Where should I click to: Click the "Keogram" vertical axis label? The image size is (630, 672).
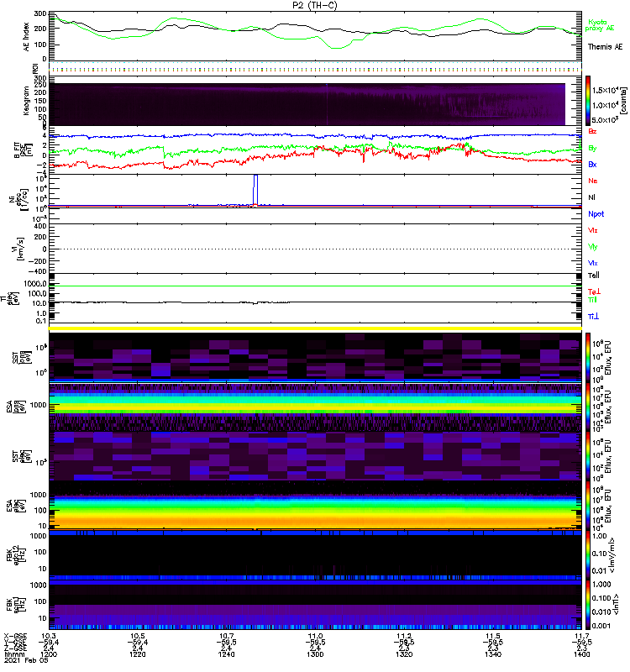tap(27, 100)
